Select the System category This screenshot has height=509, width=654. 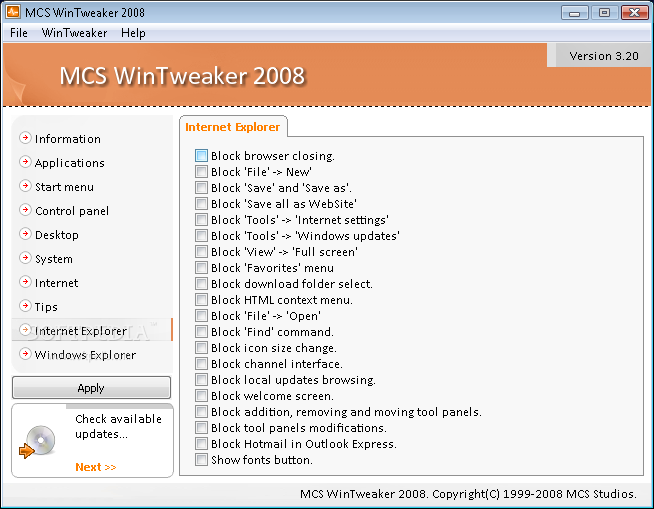click(x=54, y=259)
